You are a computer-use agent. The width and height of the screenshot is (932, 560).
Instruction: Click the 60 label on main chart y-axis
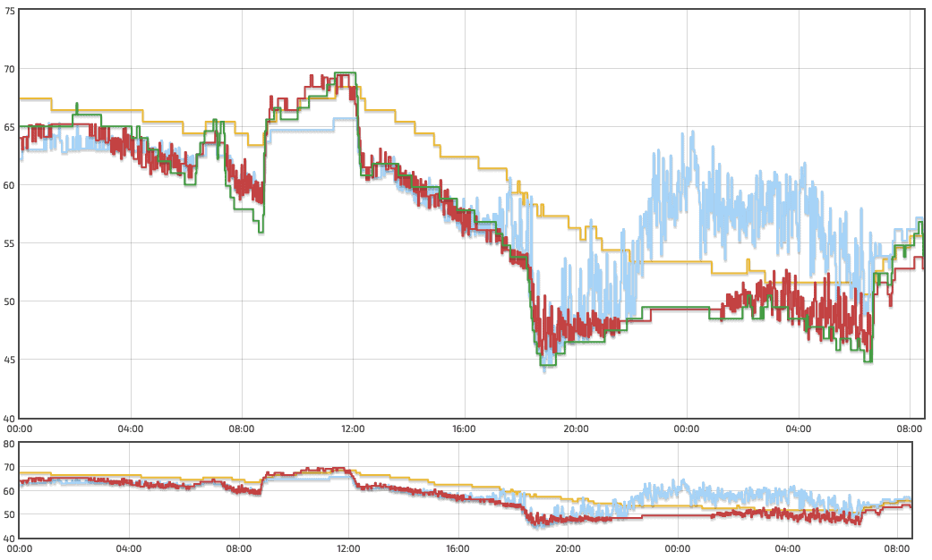pyautogui.click(x=10, y=185)
